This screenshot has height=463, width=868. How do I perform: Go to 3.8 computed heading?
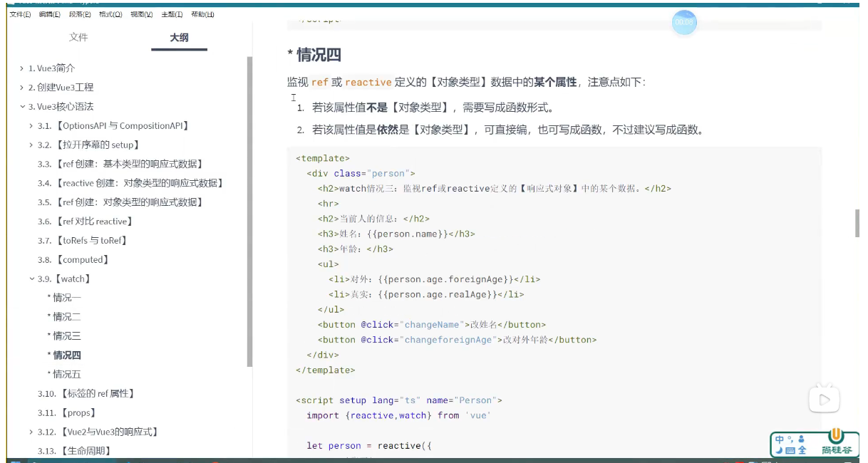point(73,260)
